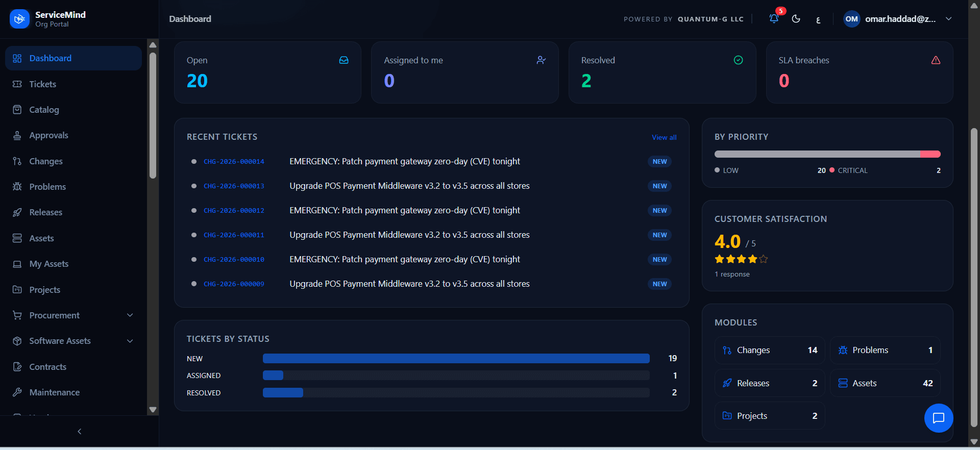Click the 1 response text

732,274
